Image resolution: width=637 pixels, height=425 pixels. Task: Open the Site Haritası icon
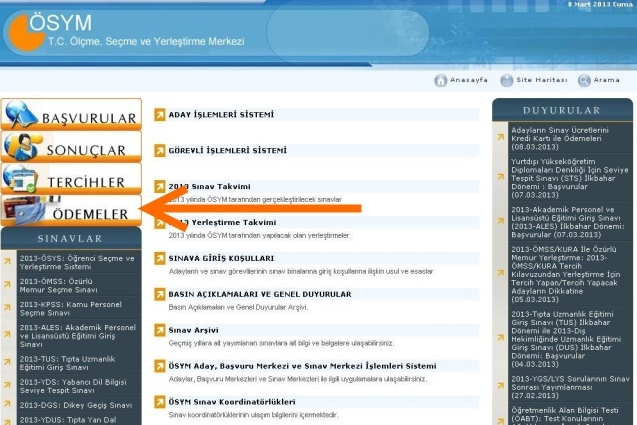(506, 80)
